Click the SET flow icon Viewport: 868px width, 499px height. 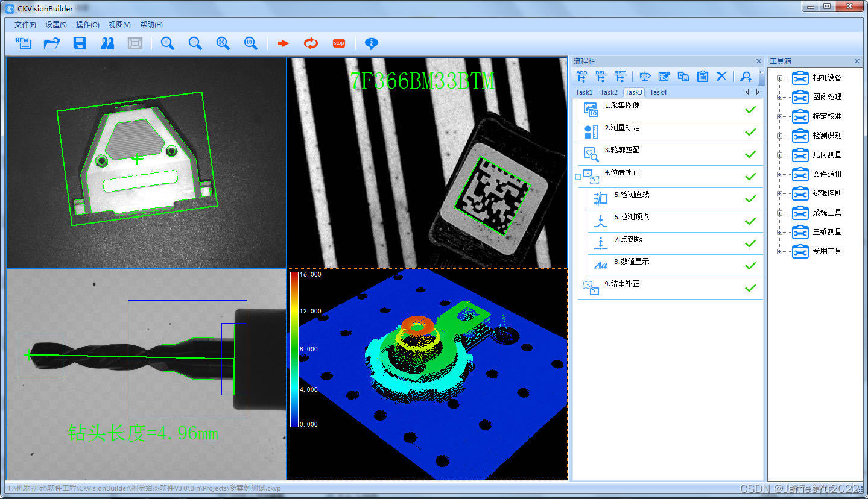[620, 77]
